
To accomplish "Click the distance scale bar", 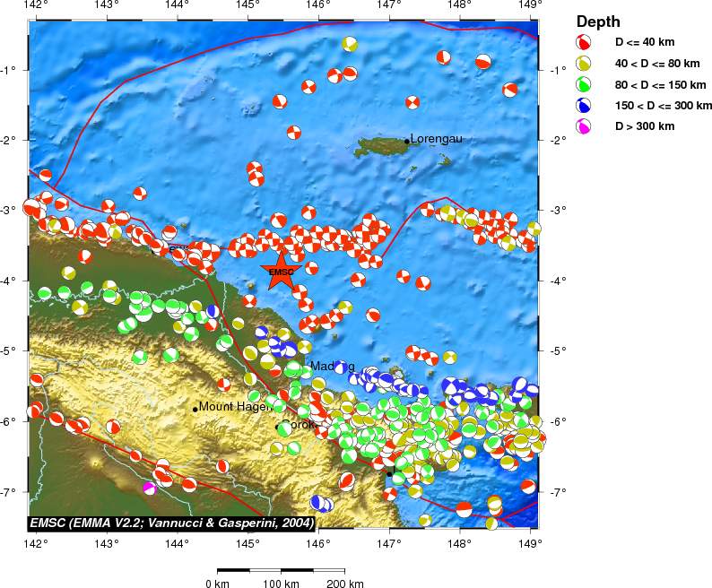I will click(x=281, y=570).
